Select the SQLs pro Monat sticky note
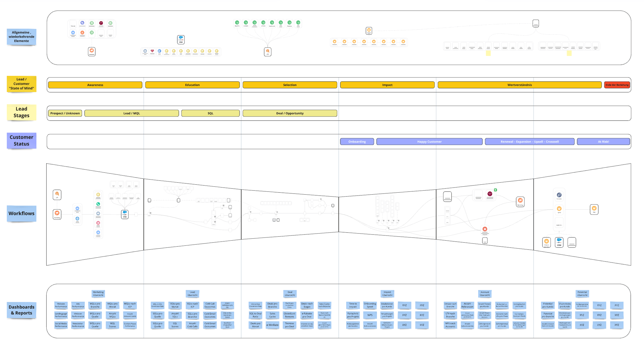Screen dimensions: 644x350 175,305
